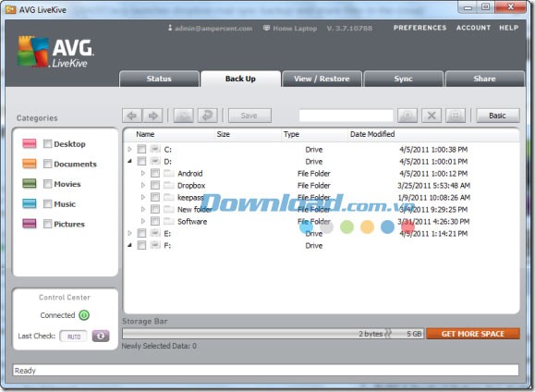Click the blue Music category icon
Viewport: 535px width, 392px height.
[30, 203]
